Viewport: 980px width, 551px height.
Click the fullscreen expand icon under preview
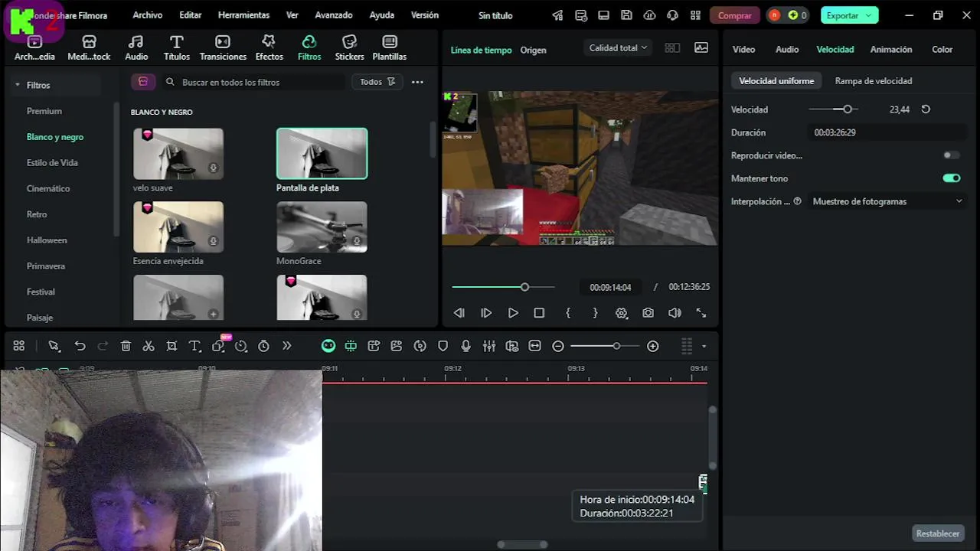click(701, 313)
